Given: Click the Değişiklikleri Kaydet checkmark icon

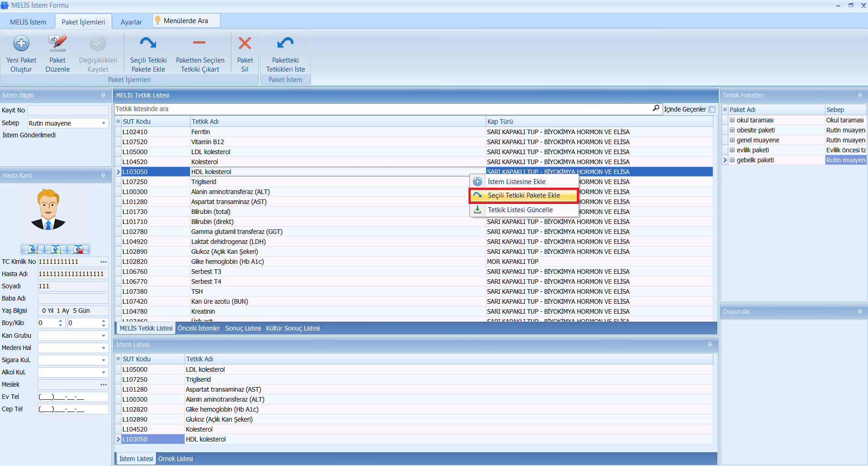Looking at the screenshot, I should click(98, 44).
